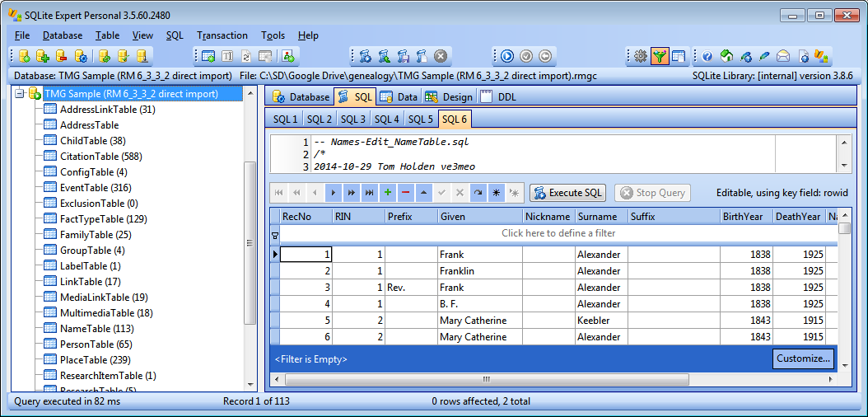Select EventTable (316) in the tree
Viewport: 868px width, 417px height.
pos(96,187)
